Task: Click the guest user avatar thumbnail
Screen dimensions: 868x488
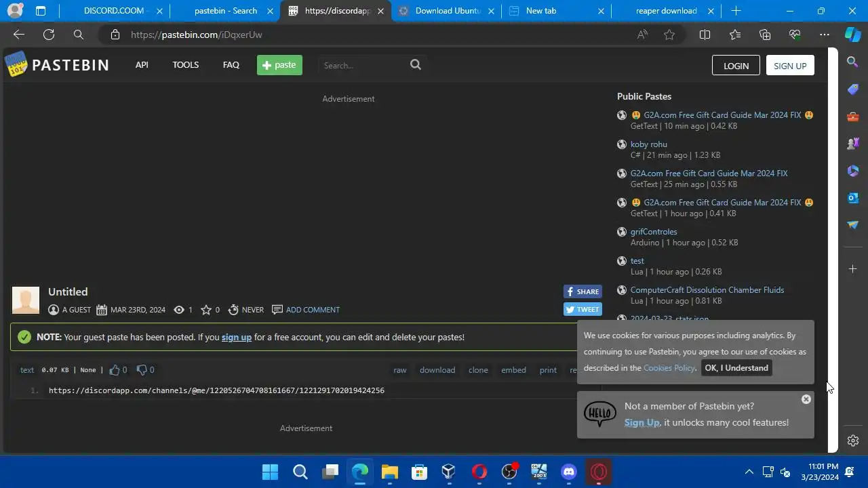Action: point(26,300)
